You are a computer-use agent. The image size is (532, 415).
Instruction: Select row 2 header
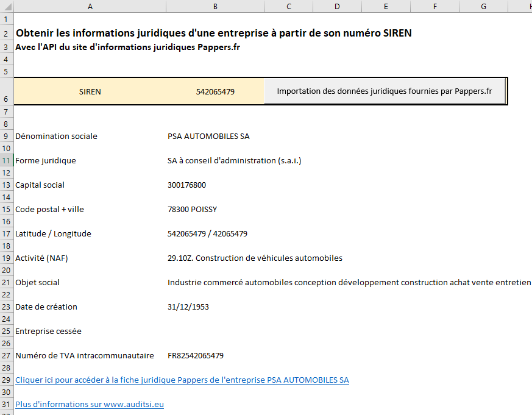[x=6, y=33]
